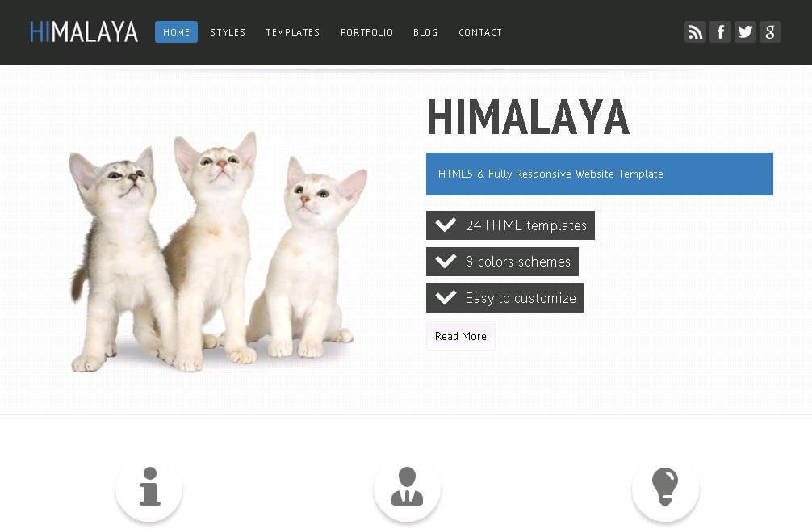Select the lightbulb idea icon
812x529 pixels.
point(665,488)
